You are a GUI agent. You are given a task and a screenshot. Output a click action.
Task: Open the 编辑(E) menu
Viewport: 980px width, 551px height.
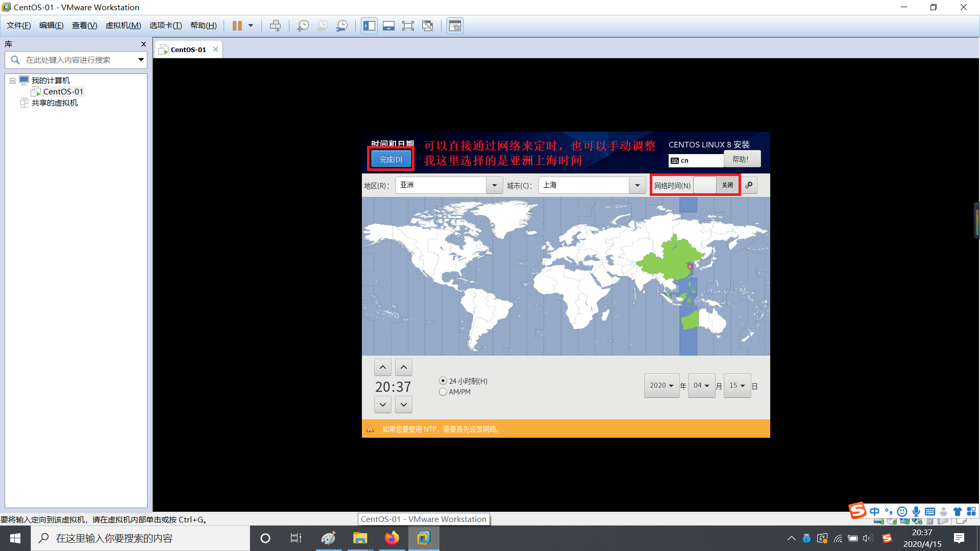pos(52,26)
